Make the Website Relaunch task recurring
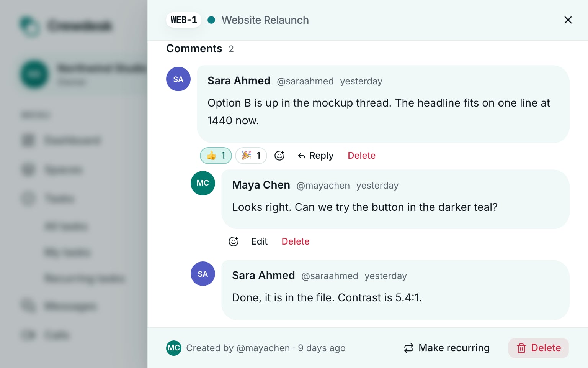This screenshot has height=368, width=588. [x=447, y=348]
